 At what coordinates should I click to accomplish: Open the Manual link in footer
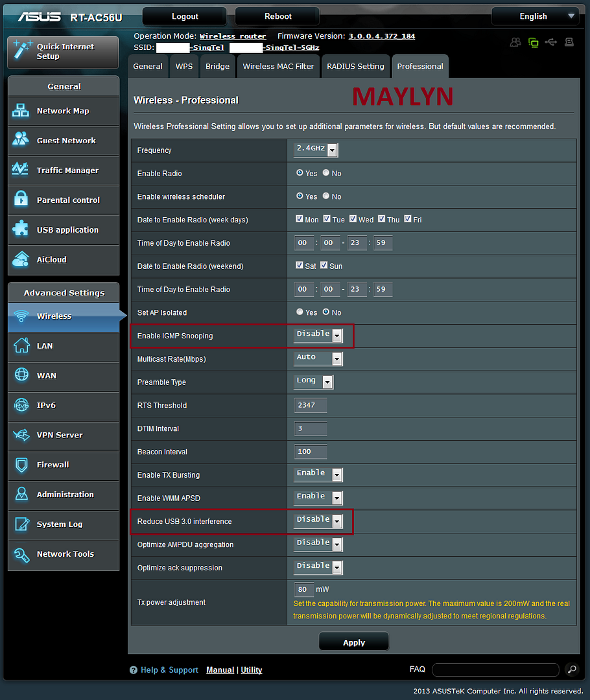coord(220,670)
